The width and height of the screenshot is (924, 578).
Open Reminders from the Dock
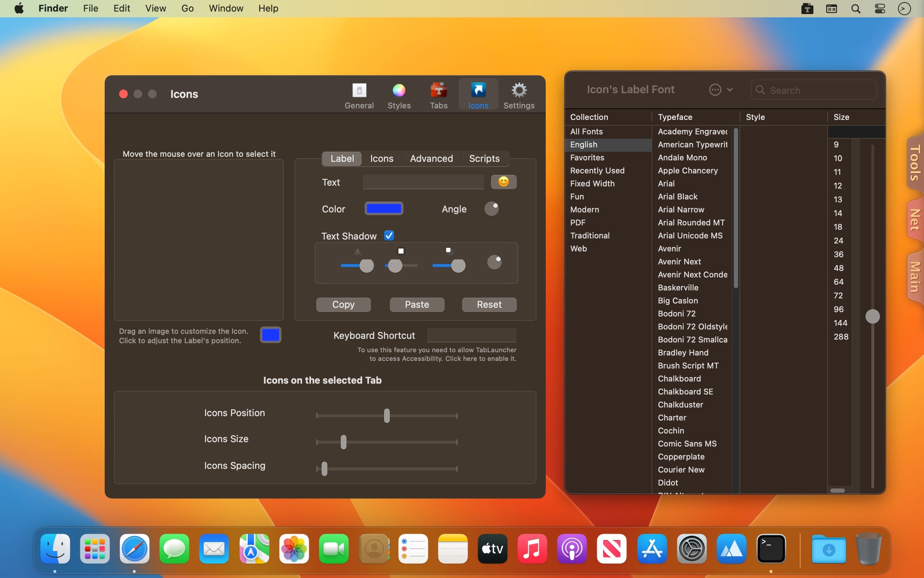413,549
